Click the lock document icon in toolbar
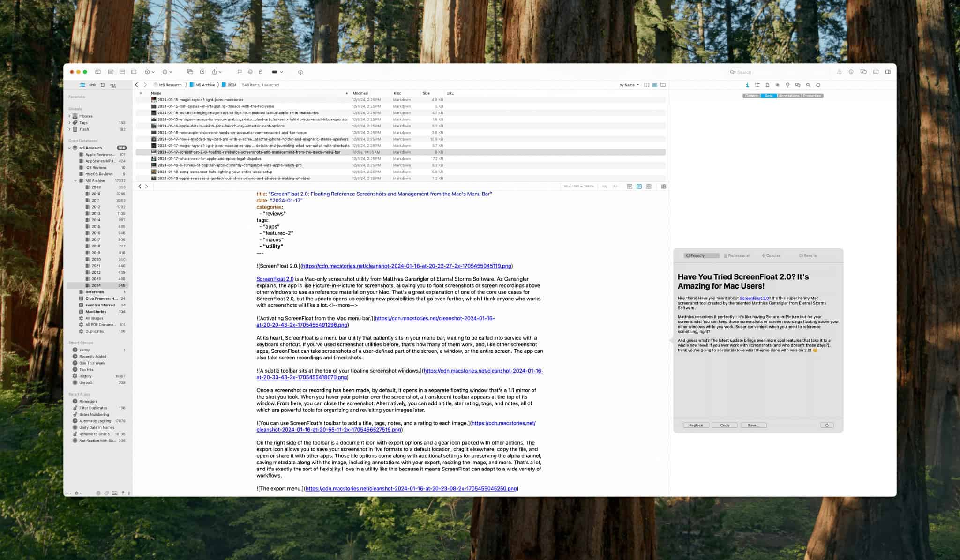The height and width of the screenshot is (560, 960). (261, 72)
